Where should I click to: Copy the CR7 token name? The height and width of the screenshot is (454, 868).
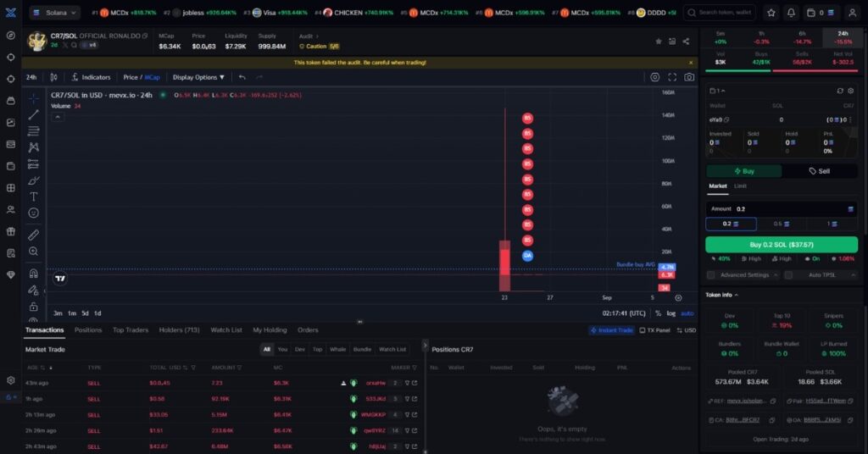click(145, 36)
